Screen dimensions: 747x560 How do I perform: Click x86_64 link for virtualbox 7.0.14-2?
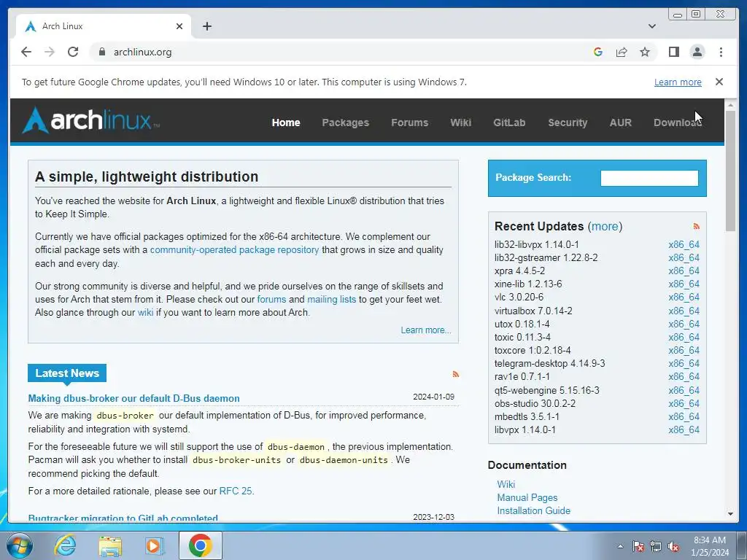click(x=684, y=311)
